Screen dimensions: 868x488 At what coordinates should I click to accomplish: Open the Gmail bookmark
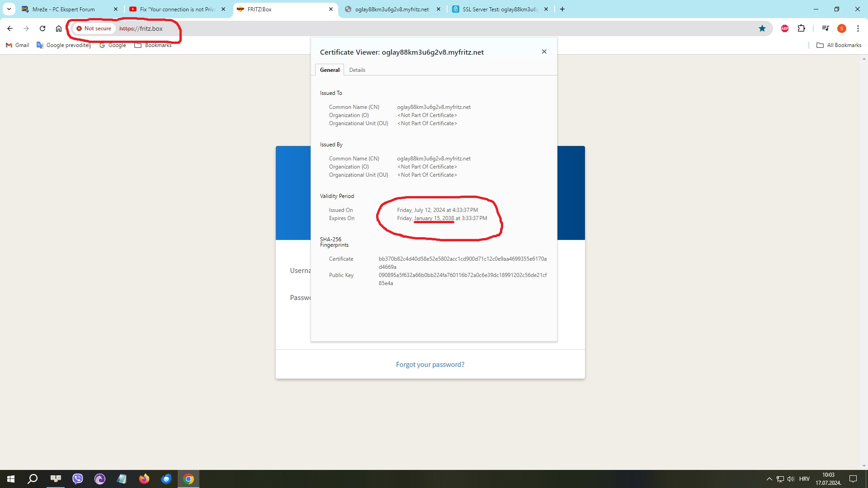[17, 45]
